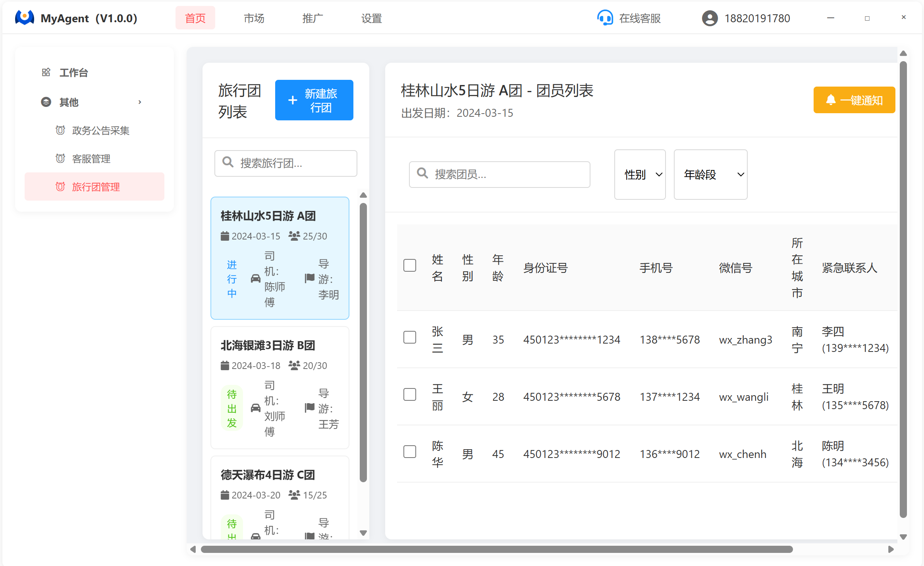Click the 工作台 workbench grid icon

[46, 72]
